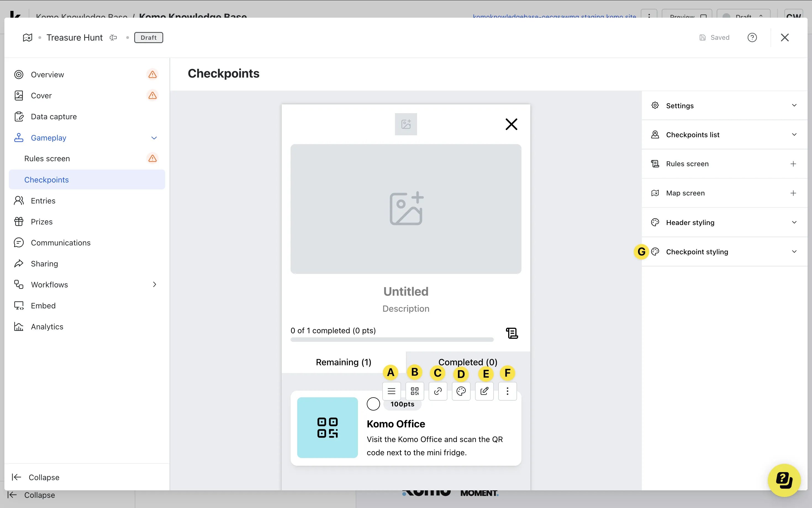Viewport: 812px width, 508px height.
Task: Click the 100pts badge
Action: [402, 404]
